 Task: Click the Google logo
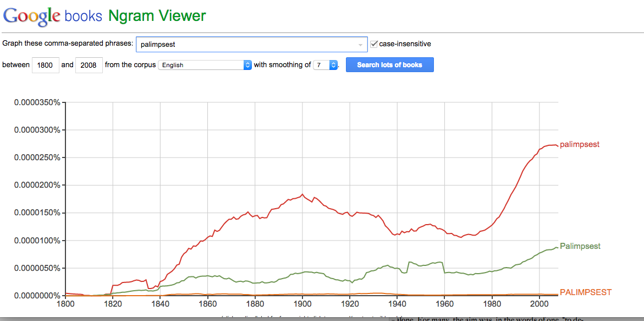click(x=31, y=15)
